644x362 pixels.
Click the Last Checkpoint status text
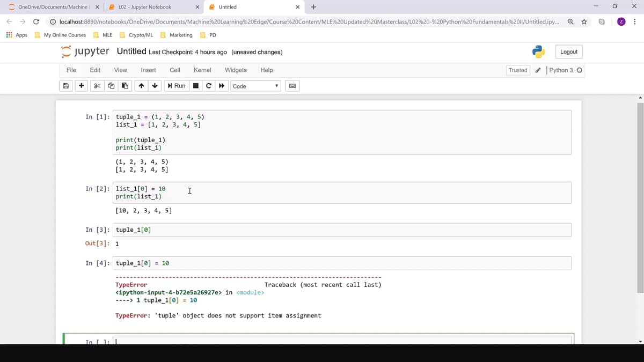(188, 52)
